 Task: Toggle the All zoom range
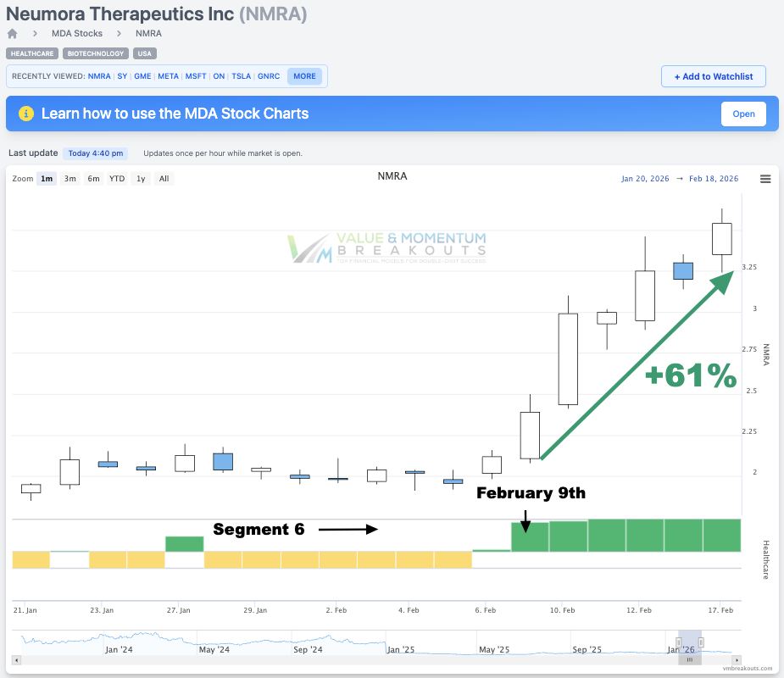tap(164, 178)
